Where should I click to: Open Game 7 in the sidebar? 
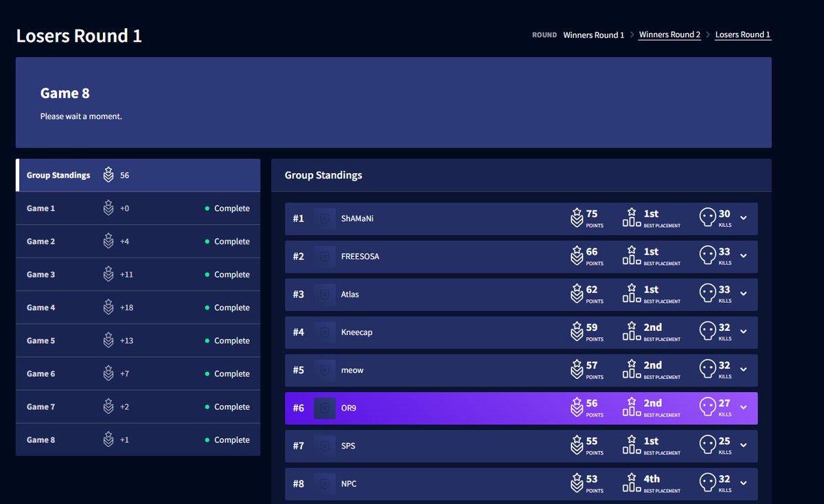click(138, 406)
